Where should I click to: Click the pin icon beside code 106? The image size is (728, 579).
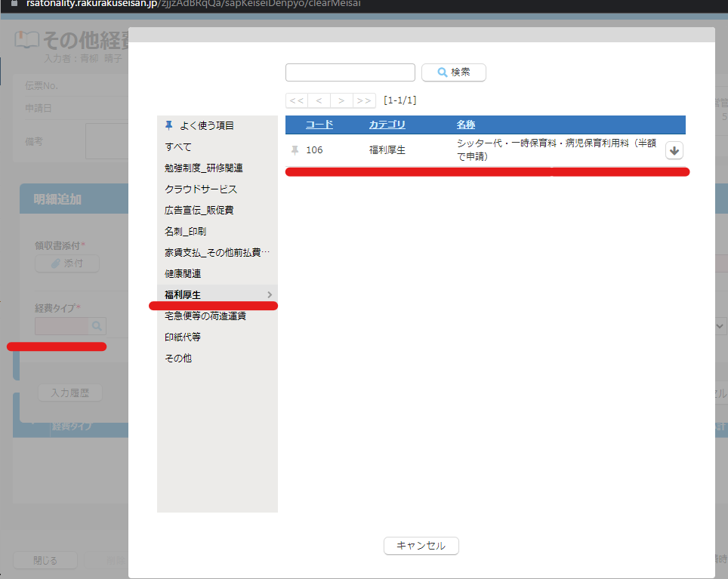click(295, 150)
